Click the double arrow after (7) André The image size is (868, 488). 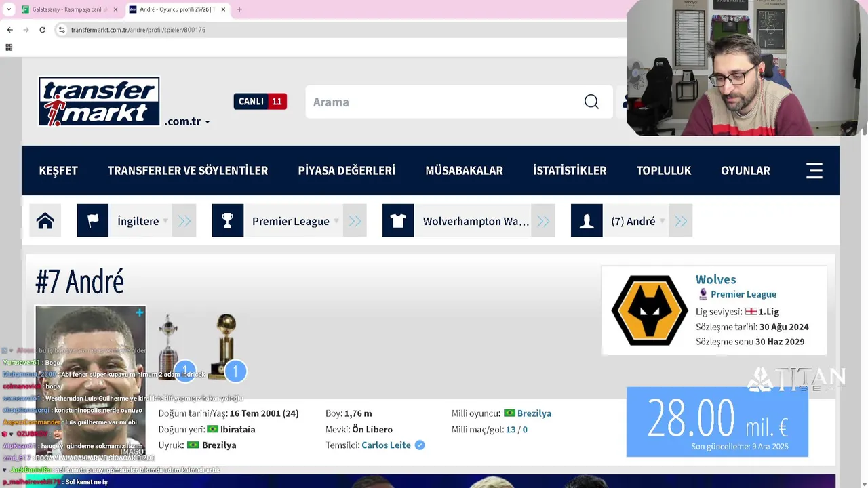click(681, 221)
